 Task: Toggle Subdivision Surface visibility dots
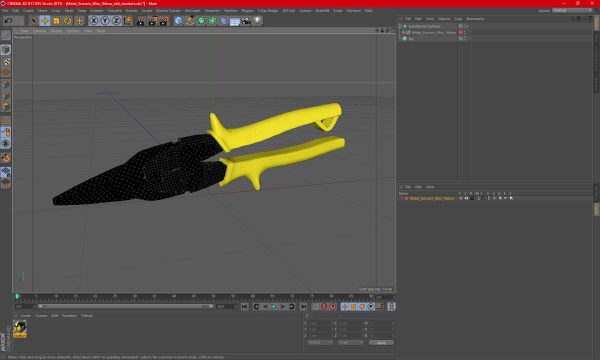466,26
